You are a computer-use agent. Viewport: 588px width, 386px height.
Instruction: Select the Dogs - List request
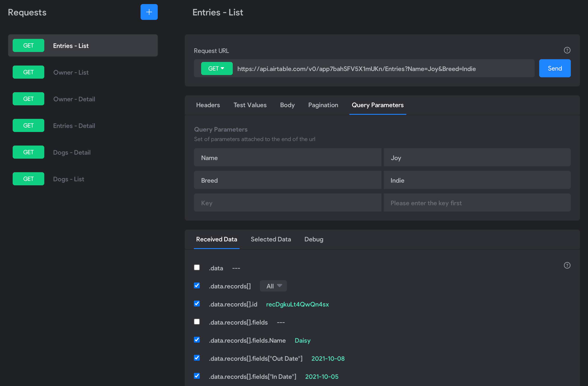[x=83, y=179]
